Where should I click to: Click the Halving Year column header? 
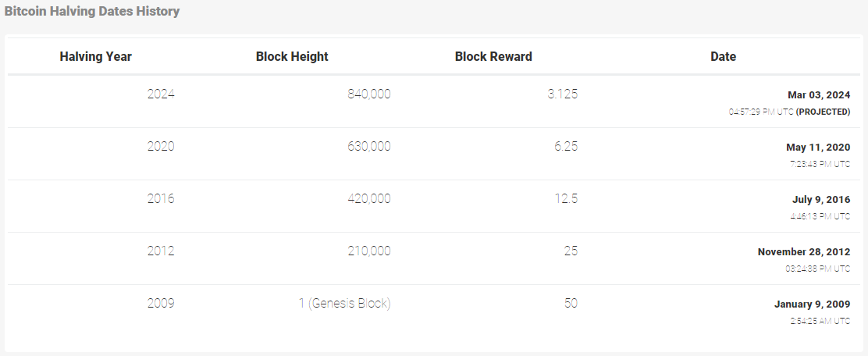pos(96,56)
